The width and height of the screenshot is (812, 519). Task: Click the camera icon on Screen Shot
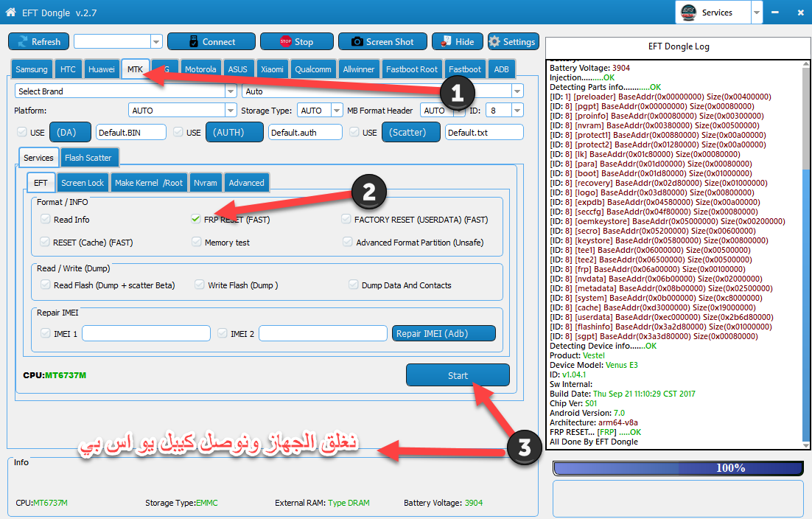357,42
